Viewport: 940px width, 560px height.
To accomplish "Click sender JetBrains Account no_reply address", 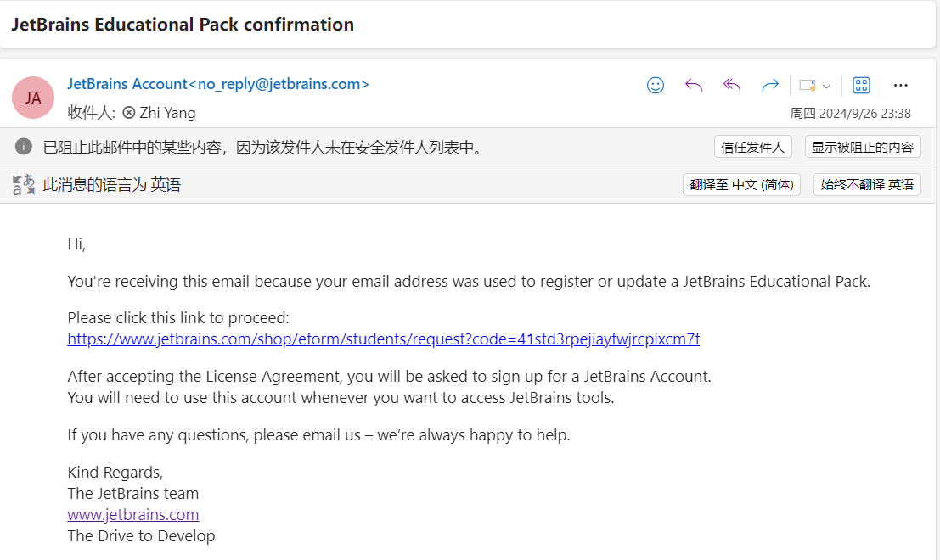I will tap(218, 84).
